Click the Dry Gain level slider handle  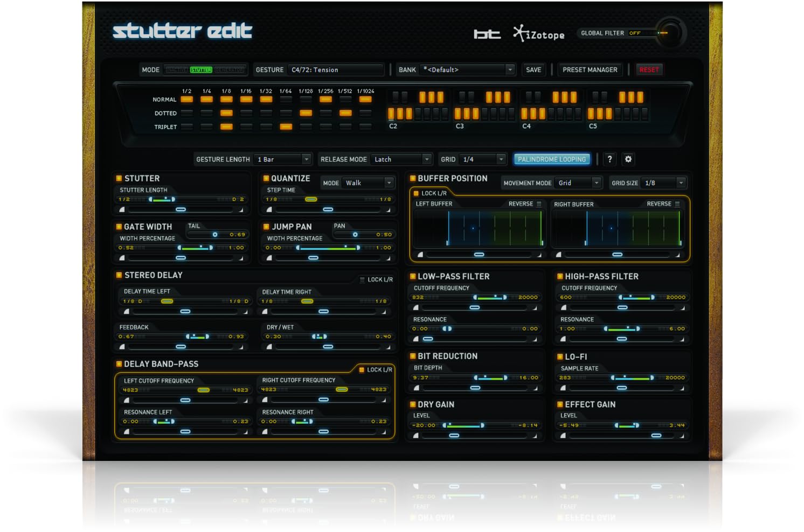[454, 435]
